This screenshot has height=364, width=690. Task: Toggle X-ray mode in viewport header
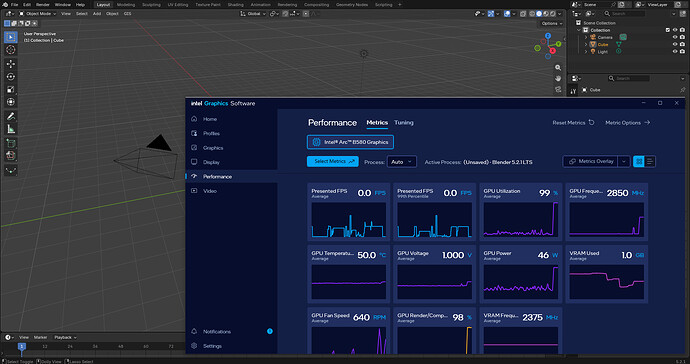[523, 14]
